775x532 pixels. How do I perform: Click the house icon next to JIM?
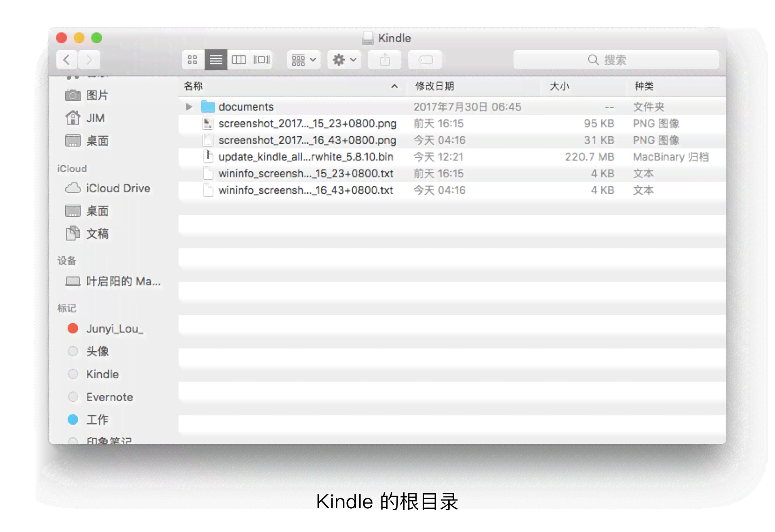click(73, 118)
